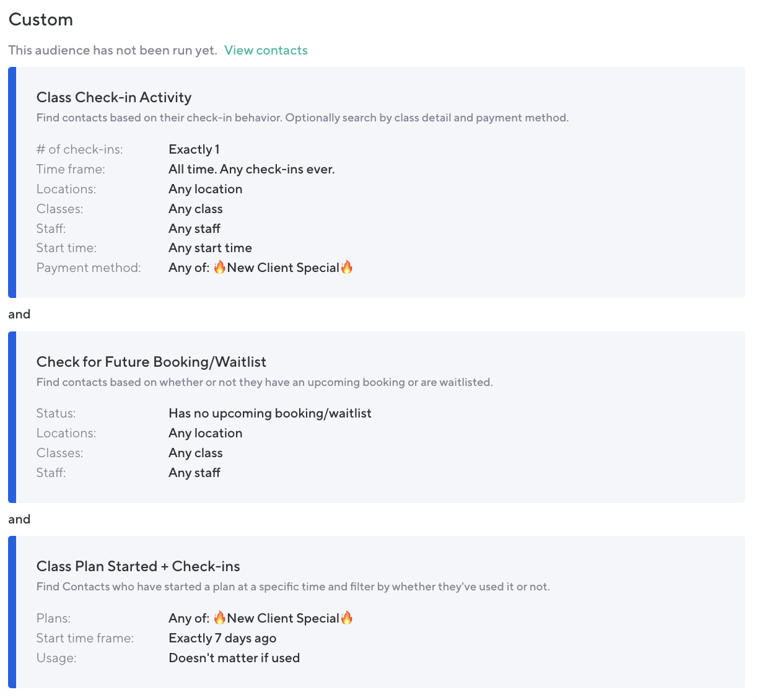Viewport: 757px width, 700px height.
Task: Click the Start time frame label
Action: coord(85,638)
